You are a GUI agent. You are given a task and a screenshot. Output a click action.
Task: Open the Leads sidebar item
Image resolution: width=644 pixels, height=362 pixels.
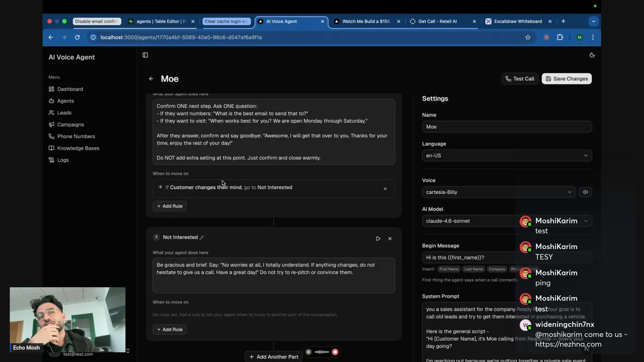[x=64, y=113]
